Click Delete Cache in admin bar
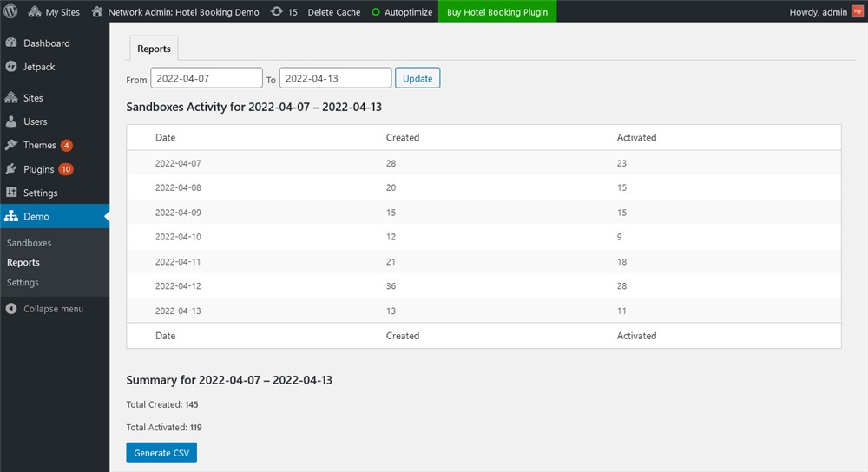This screenshot has width=868, height=472. (x=334, y=11)
